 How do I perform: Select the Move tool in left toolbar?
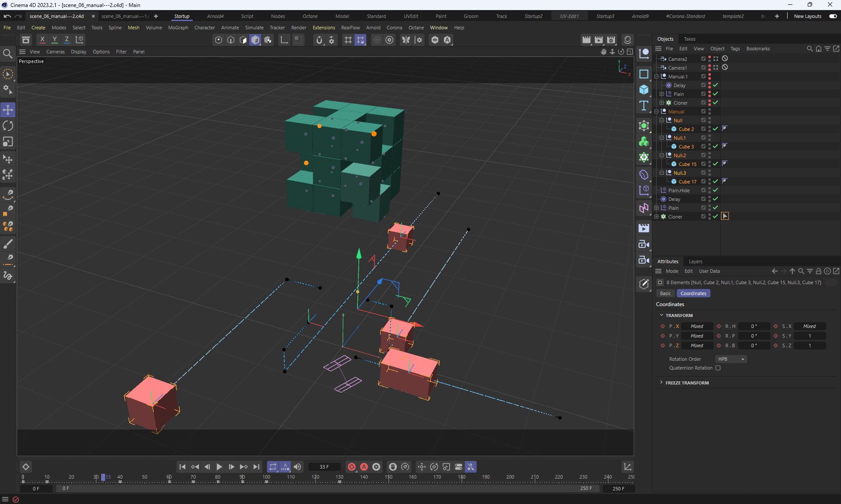(x=8, y=109)
